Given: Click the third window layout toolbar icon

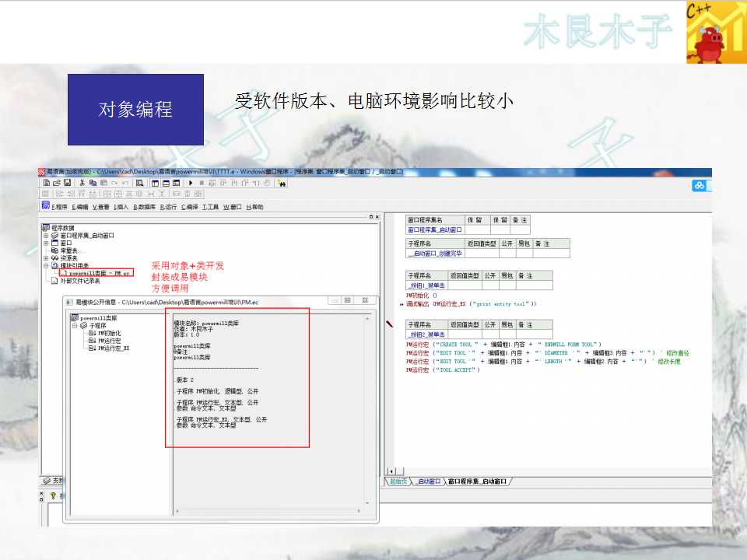Looking at the screenshot, I should pos(177,183).
